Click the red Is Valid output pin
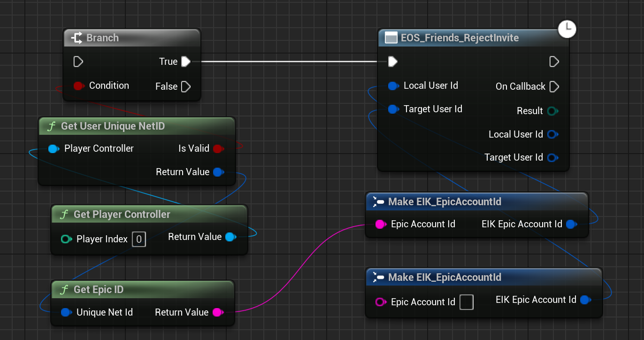Screen dimensions: 644x340 [x=218, y=148]
